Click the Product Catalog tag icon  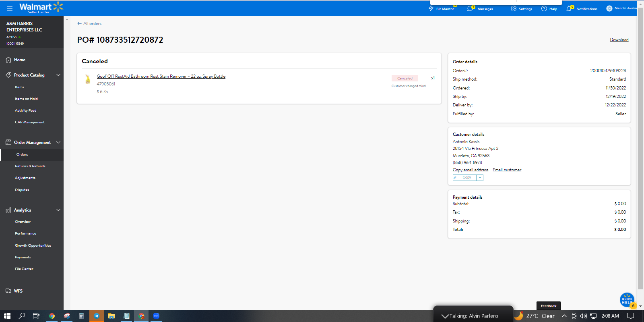(x=8, y=75)
